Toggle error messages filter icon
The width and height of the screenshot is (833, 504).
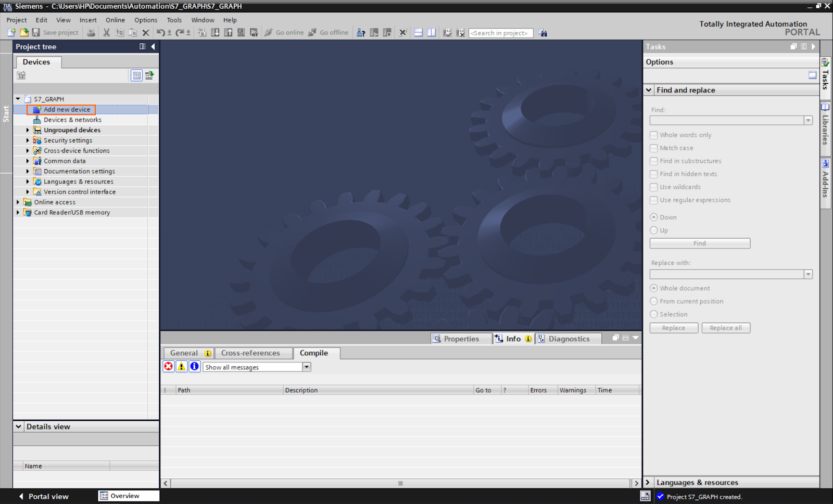click(169, 366)
